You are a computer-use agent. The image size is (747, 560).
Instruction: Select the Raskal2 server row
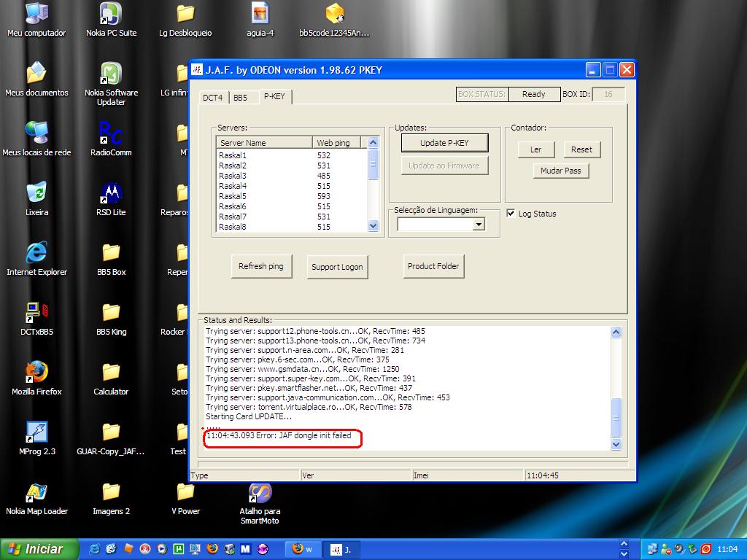(292, 166)
